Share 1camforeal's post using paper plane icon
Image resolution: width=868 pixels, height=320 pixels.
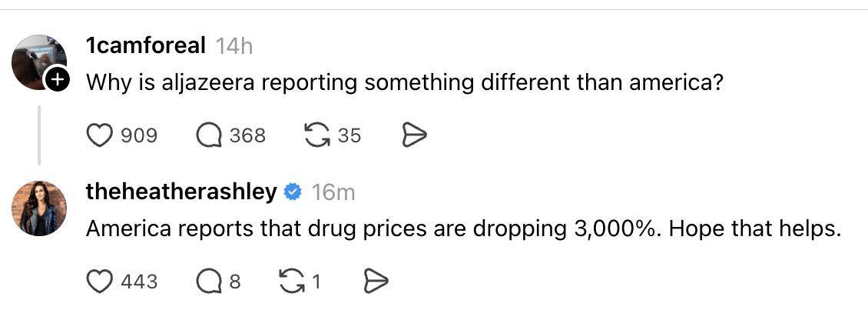[x=414, y=136]
